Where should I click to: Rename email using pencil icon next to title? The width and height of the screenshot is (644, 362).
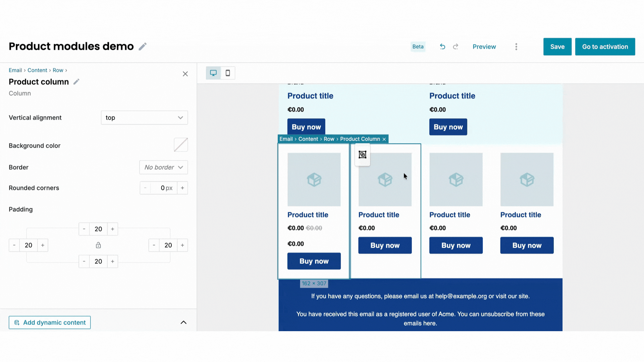coord(142,46)
